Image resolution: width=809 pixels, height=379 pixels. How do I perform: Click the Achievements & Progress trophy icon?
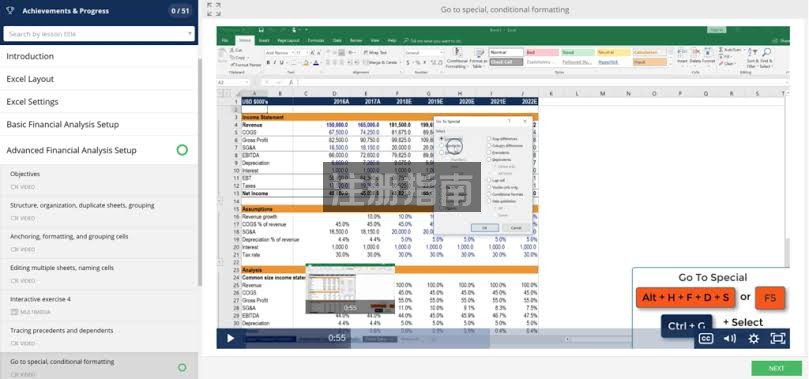(10, 11)
